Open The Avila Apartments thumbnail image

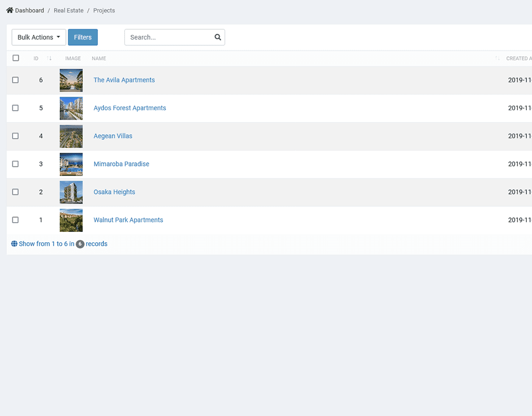(x=71, y=81)
